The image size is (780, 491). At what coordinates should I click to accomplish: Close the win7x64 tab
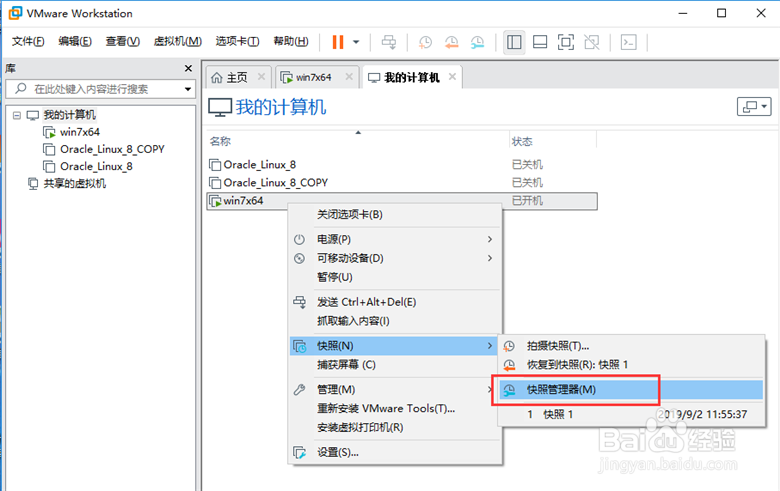[349, 77]
